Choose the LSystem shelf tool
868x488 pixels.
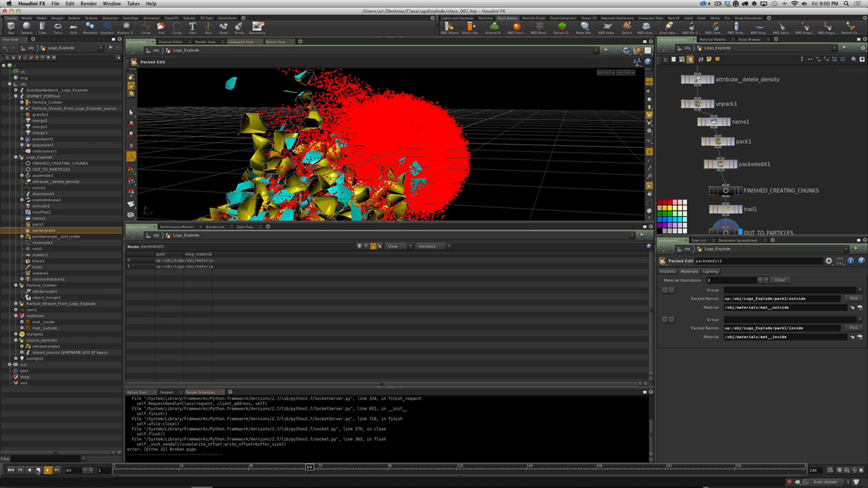point(107,28)
